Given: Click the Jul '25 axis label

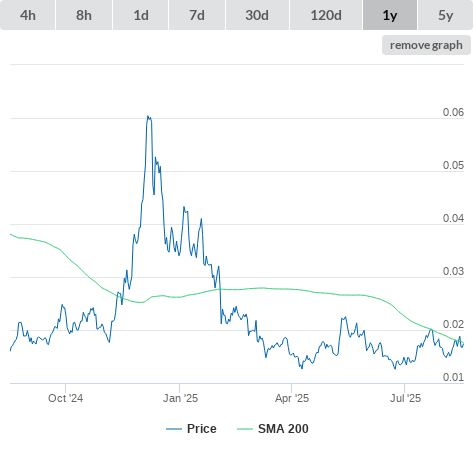Looking at the screenshot, I should click(405, 398).
